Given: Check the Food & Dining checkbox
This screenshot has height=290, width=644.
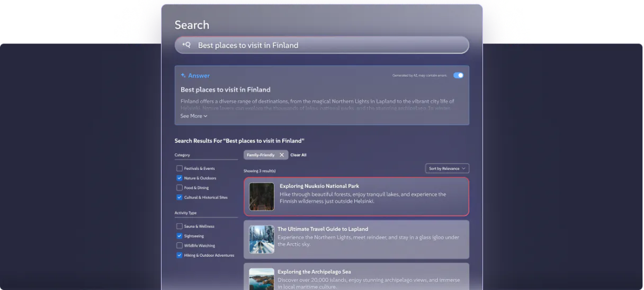Looking at the screenshot, I should coord(180,187).
